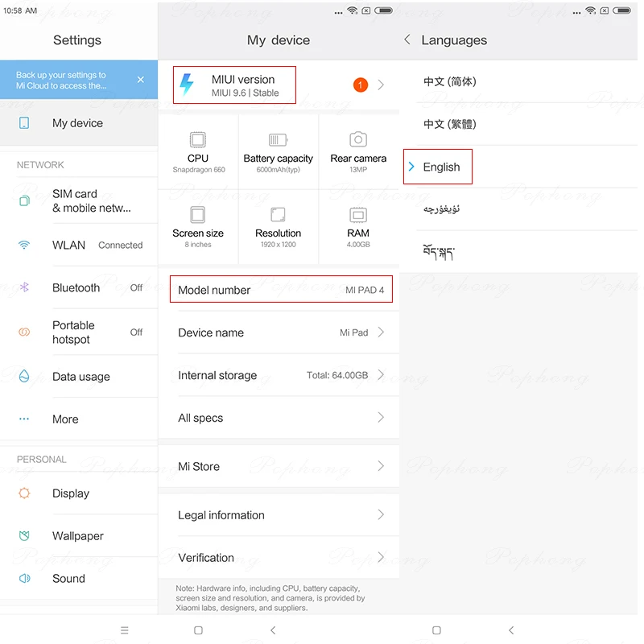Image resolution: width=644 pixels, height=644 pixels.
Task: Tap the Bluetooth icon
Action: coord(24,287)
